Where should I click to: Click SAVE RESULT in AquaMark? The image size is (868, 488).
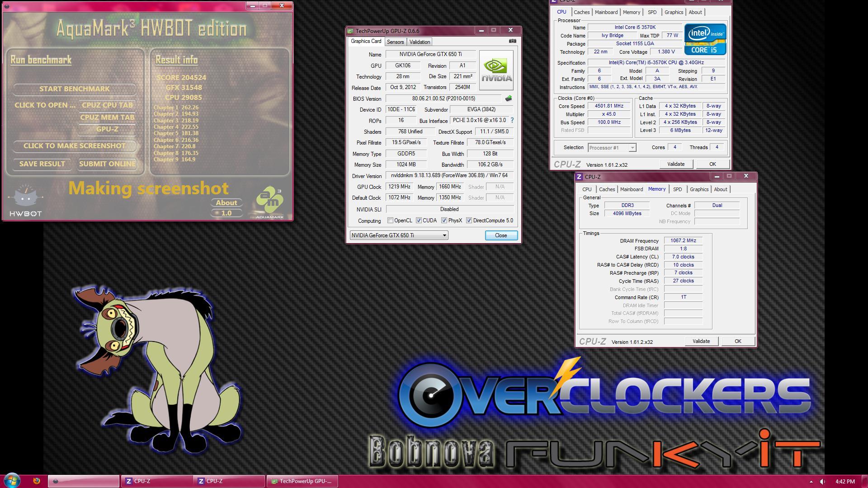pyautogui.click(x=42, y=164)
